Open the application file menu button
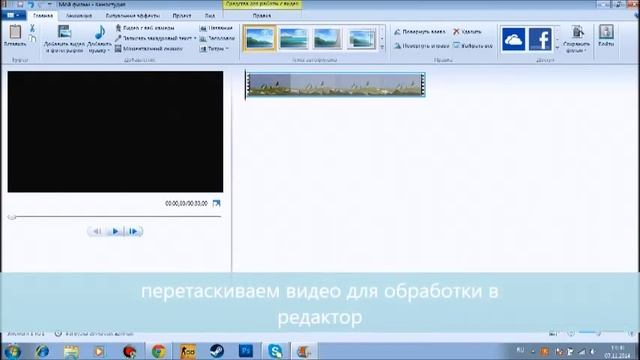Viewport: 640px width, 360px height. tap(13, 16)
